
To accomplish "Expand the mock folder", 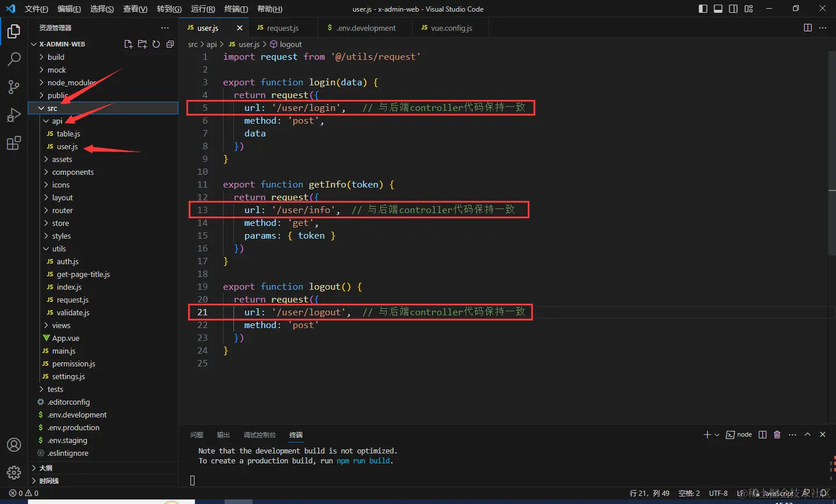I will 103,70.
